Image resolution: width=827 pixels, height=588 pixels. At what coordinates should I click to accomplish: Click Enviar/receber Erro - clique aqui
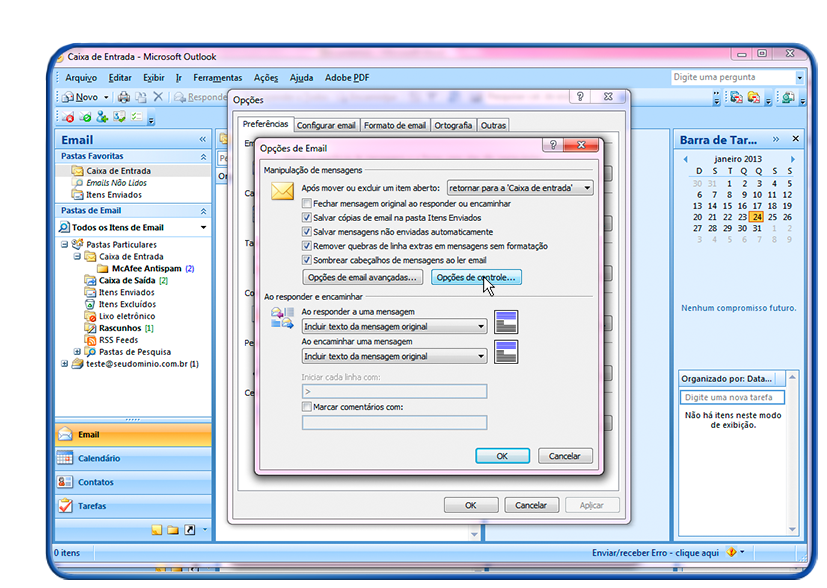tap(655, 553)
